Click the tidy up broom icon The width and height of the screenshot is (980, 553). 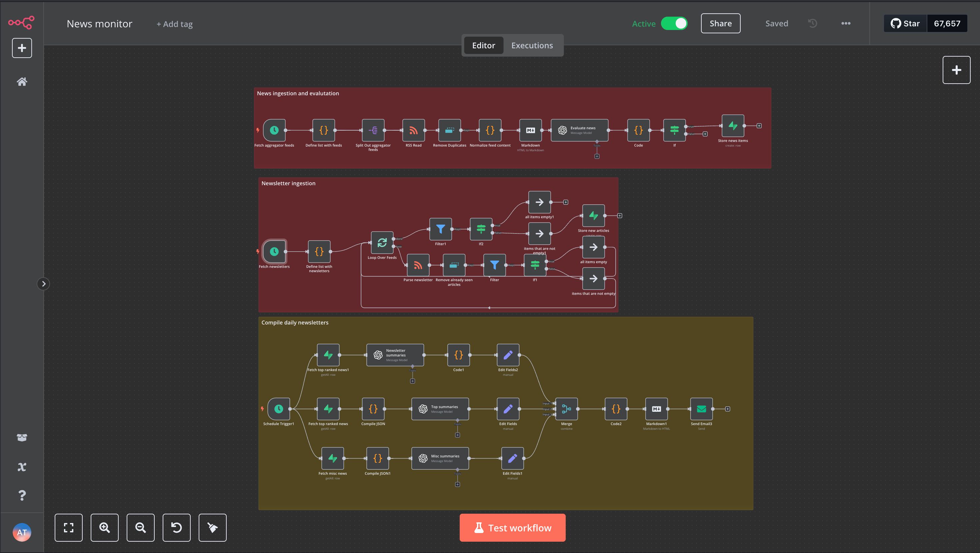[212, 528]
